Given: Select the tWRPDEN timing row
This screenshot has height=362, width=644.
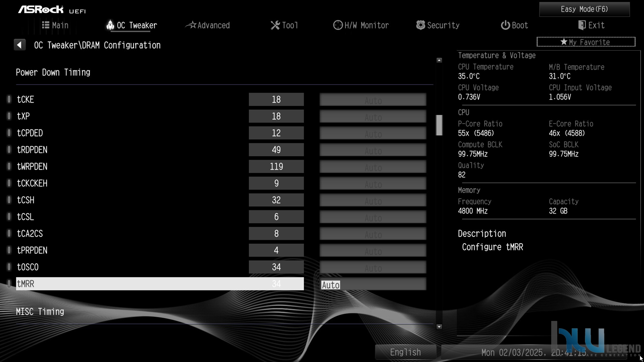Looking at the screenshot, I should pyautogui.click(x=160, y=167).
